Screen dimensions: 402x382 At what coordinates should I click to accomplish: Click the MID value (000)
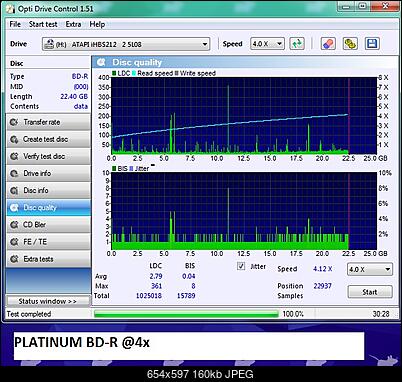(x=81, y=87)
